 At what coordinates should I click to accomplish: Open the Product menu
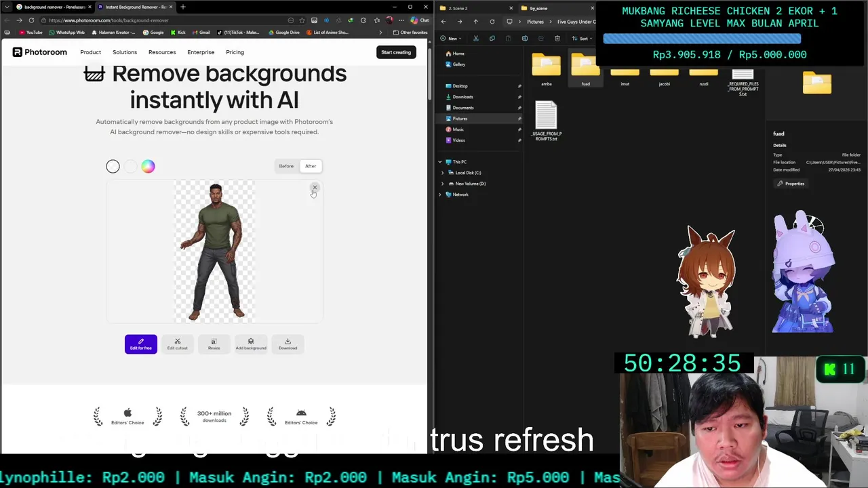click(x=90, y=52)
